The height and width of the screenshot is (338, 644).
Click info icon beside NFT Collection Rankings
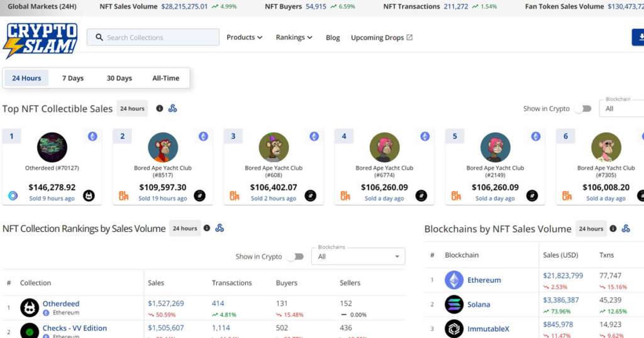206,228
